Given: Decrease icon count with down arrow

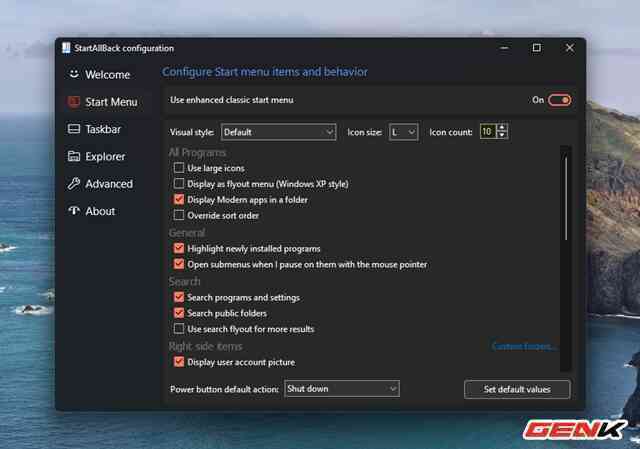Looking at the screenshot, I should point(502,136).
